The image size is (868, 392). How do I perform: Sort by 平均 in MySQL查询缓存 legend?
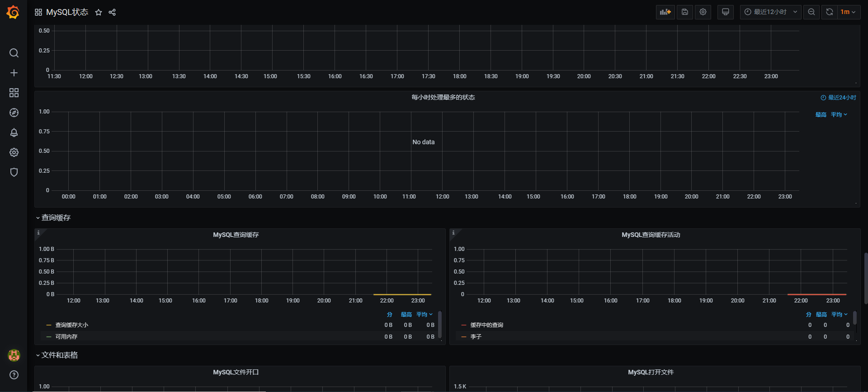pyautogui.click(x=424, y=315)
